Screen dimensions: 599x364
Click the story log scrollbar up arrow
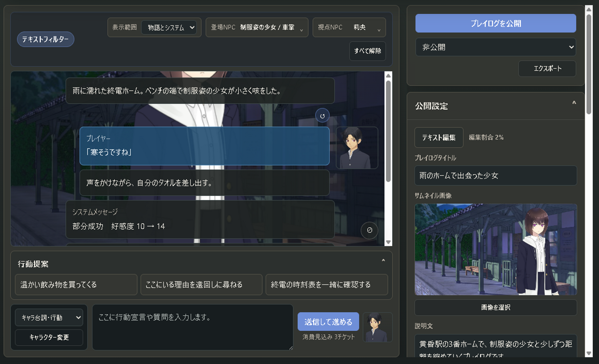[x=388, y=75]
